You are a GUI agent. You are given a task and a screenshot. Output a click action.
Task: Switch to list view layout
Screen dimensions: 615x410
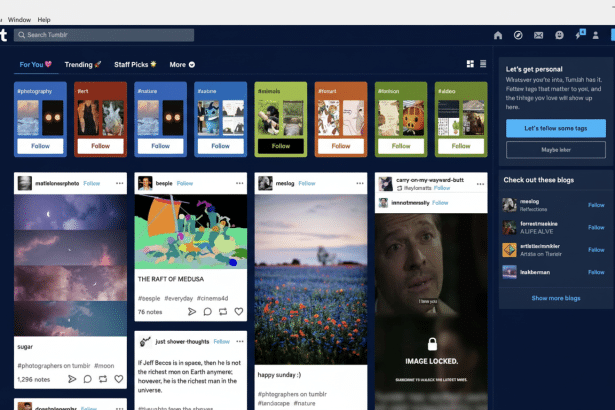pos(483,64)
